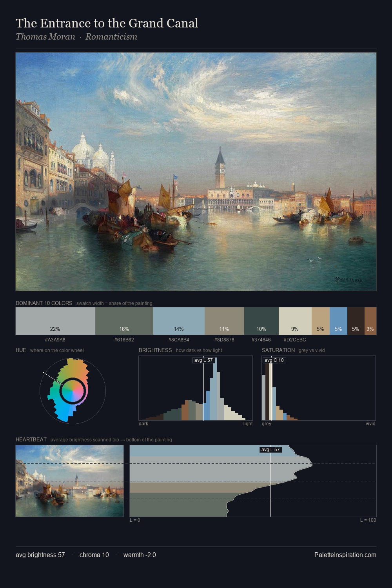Viewport: 392px width, 588px height.
Task: Click the HEARTBEAT section heading
Action: (31, 440)
